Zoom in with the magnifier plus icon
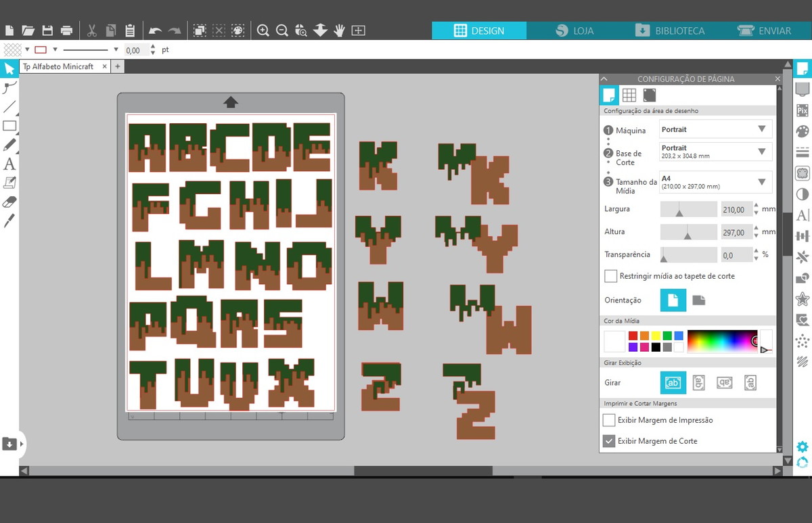Viewport: 812px width, 523px height. pos(263,30)
